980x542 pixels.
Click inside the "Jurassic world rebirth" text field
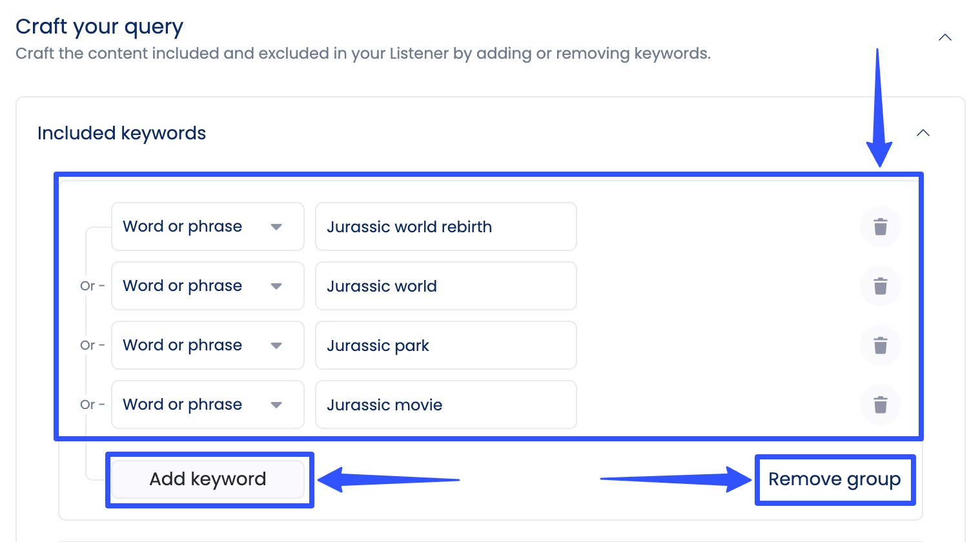pyautogui.click(x=445, y=226)
